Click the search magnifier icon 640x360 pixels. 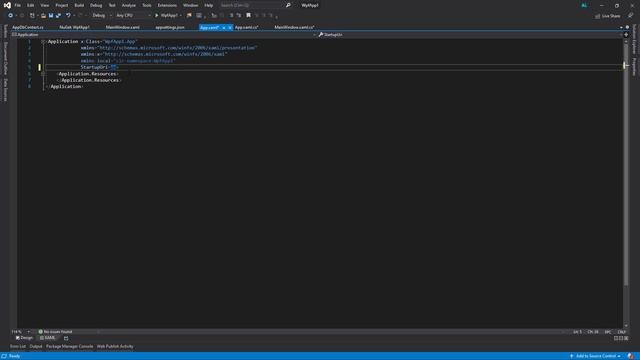point(288,5)
